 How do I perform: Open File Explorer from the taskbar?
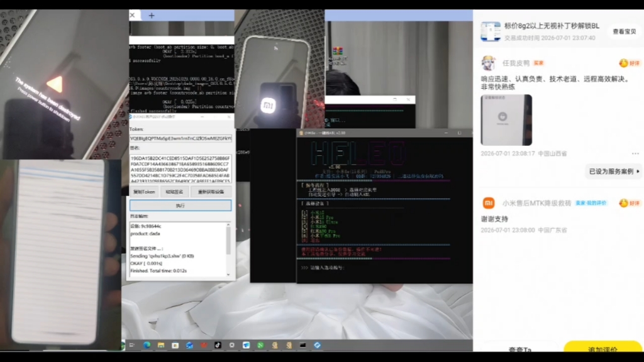161,345
